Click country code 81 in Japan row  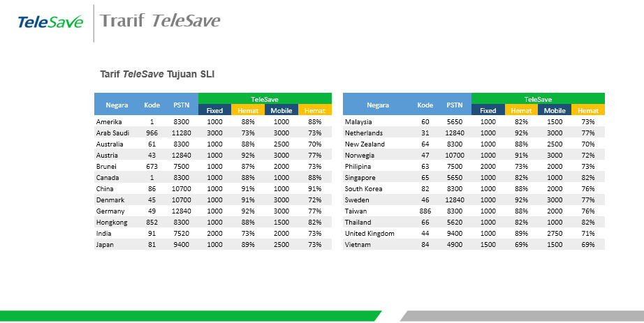pyautogui.click(x=152, y=245)
